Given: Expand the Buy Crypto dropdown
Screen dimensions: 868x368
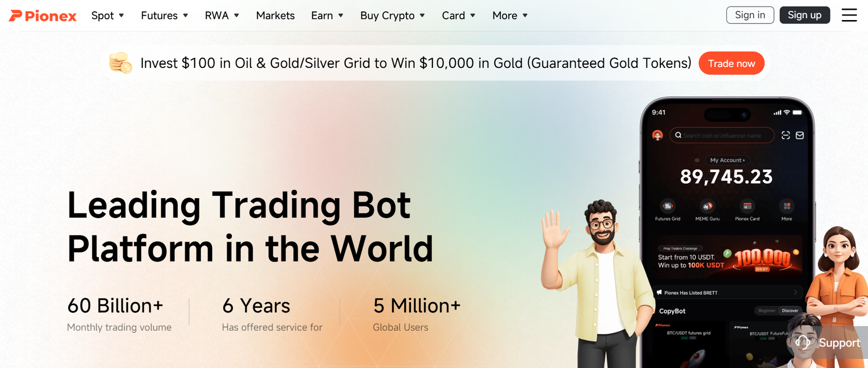Looking at the screenshot, I should (x=392, y=16).
